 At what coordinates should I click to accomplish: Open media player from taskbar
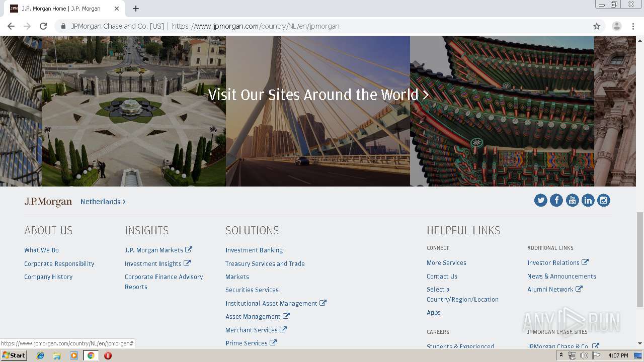[74, 355]
